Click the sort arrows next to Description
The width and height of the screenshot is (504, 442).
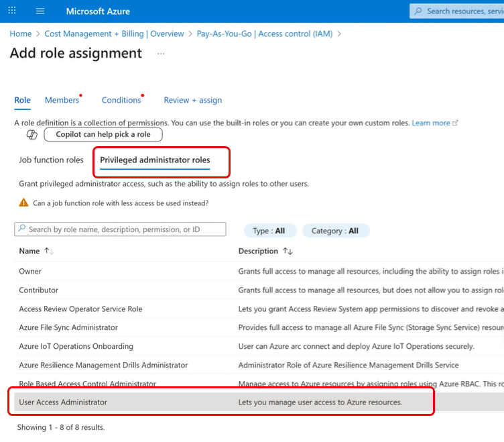point(288,251)
